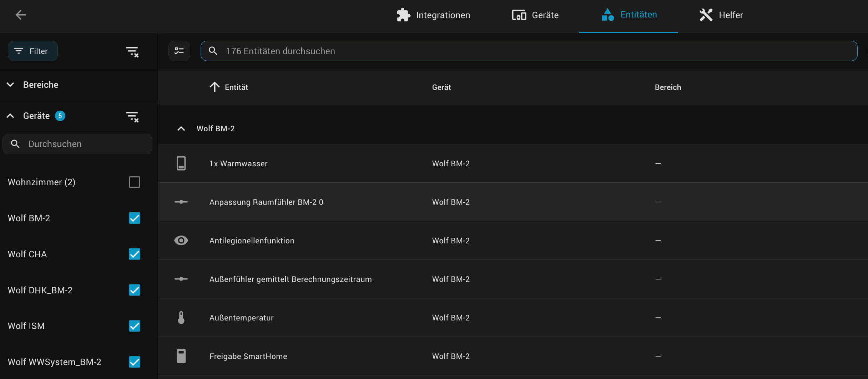Click the selection mode list icon
Viewport: 868px width, 379px height.
click(x=179, y=51)
